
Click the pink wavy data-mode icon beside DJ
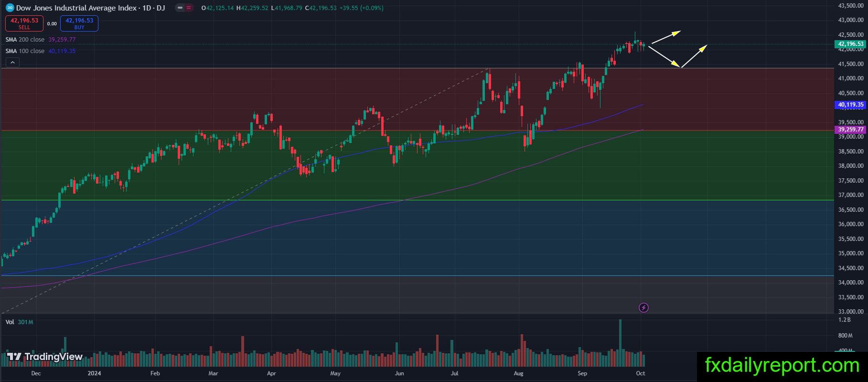tap(188, 8)
